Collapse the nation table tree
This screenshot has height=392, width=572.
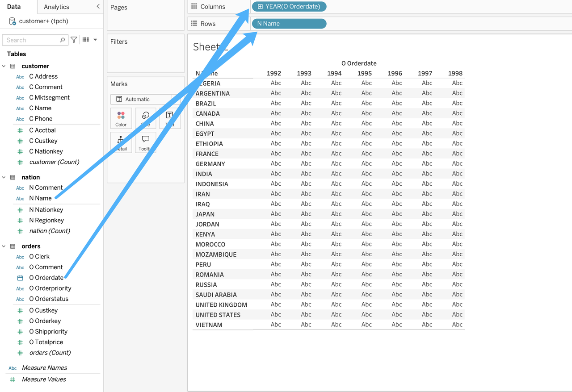pyautogui.click(x=4, y=177)
